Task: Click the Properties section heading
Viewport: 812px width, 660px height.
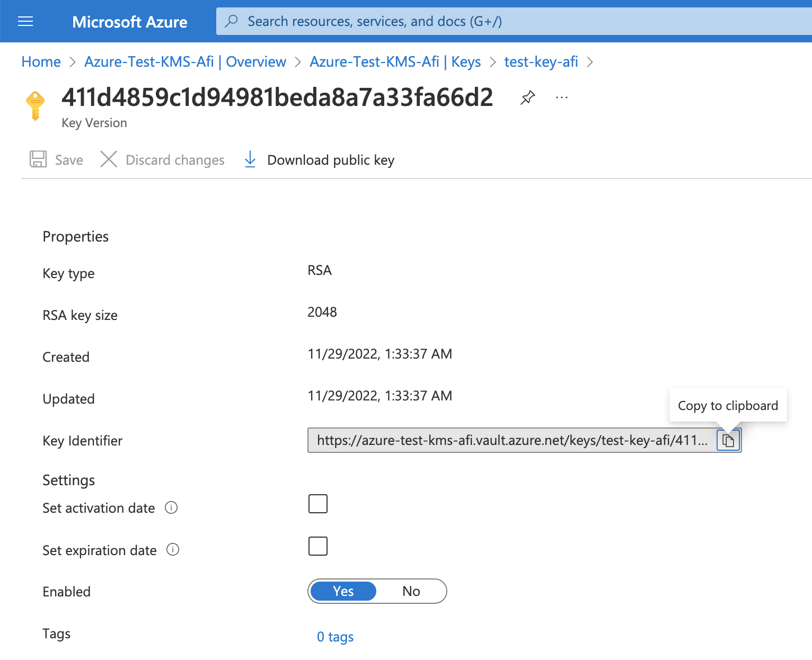Action: [76, 236]
